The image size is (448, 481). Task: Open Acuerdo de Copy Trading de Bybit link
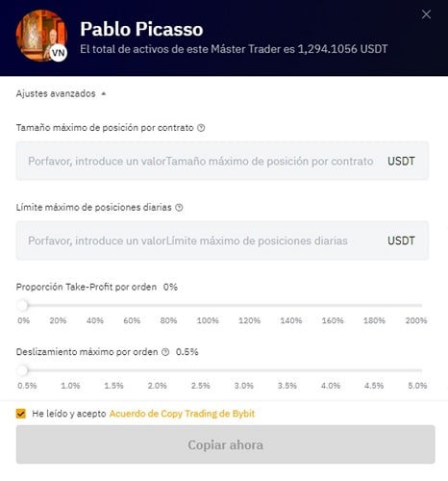click(182, 414)
